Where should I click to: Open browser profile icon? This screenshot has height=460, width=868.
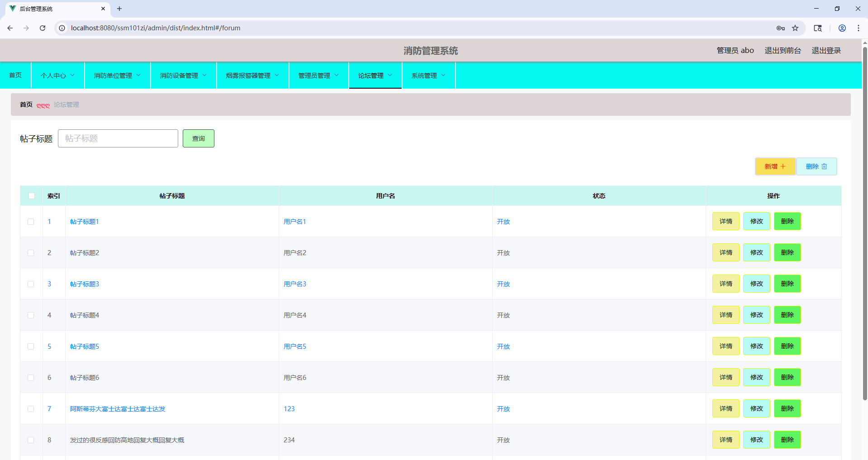[842, 28]
